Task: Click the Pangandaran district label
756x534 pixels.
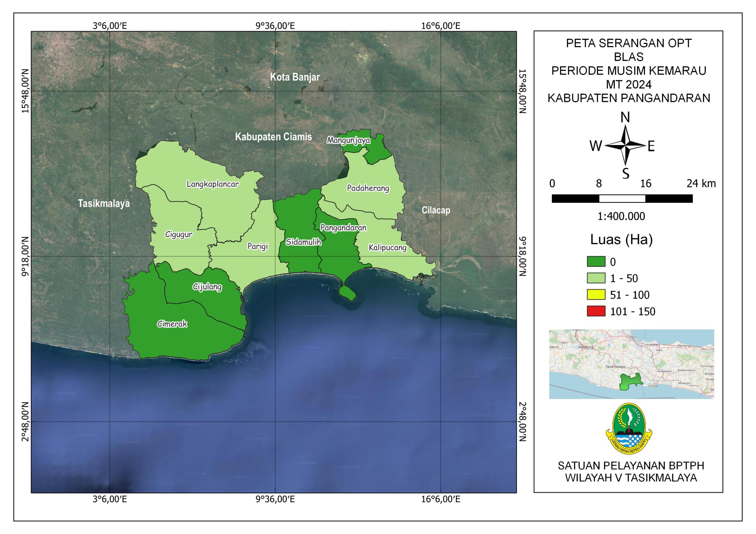Action: click(x=343, y=228)
